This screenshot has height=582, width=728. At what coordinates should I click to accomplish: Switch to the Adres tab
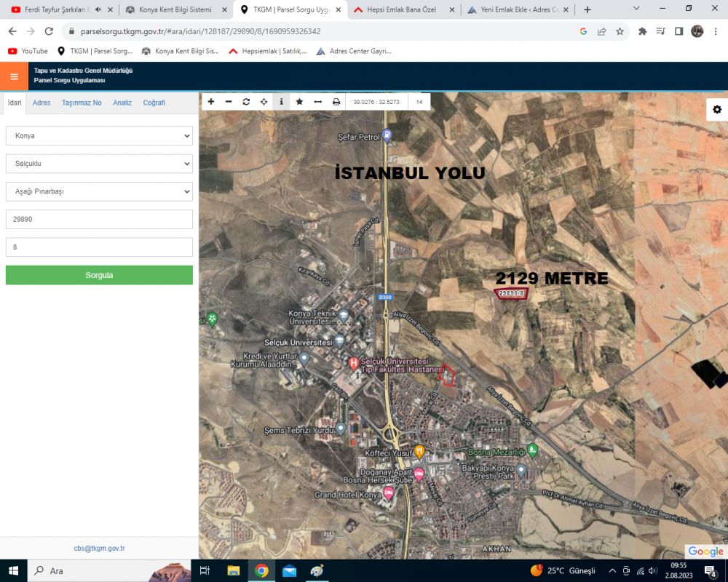click(41, 103)
